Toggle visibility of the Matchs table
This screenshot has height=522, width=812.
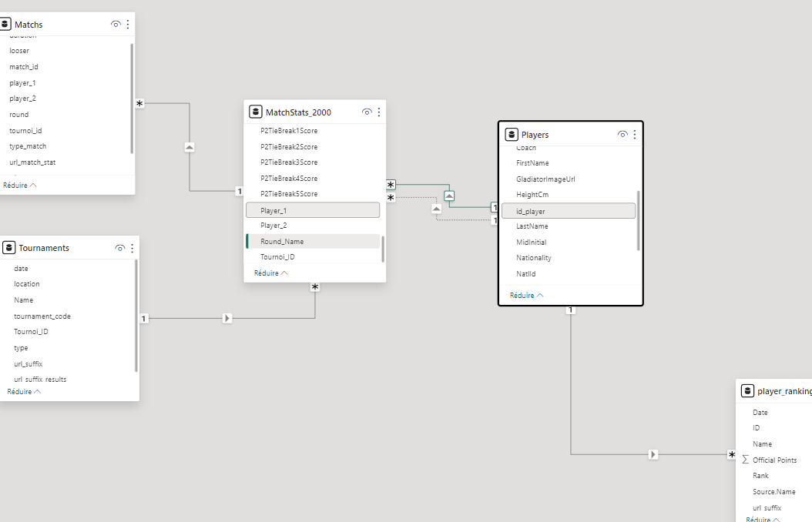point(116,24)
